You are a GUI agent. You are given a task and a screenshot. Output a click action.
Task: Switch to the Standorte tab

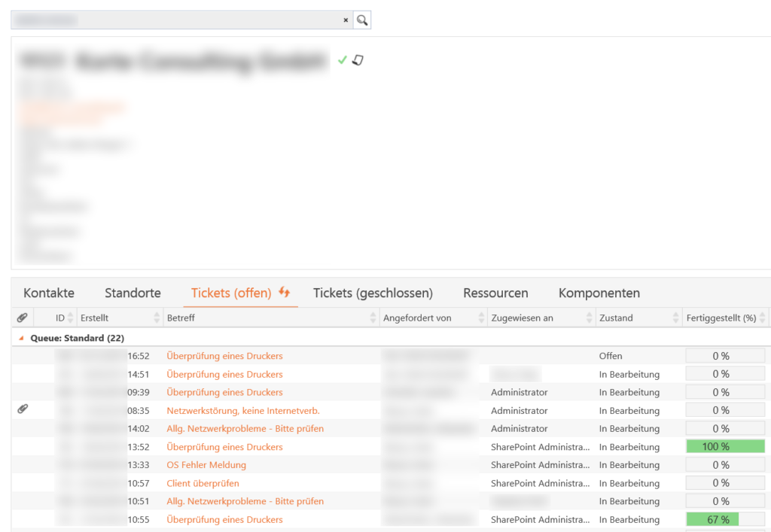point(133,293)
